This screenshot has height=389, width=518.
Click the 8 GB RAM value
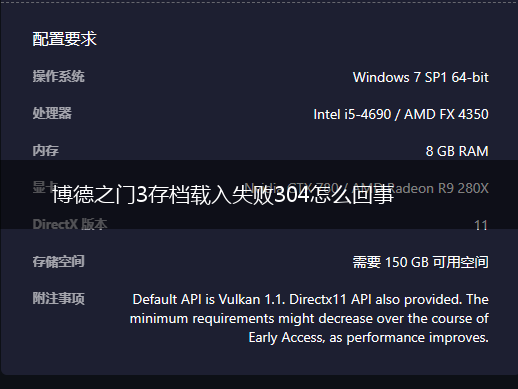point(457,151)
